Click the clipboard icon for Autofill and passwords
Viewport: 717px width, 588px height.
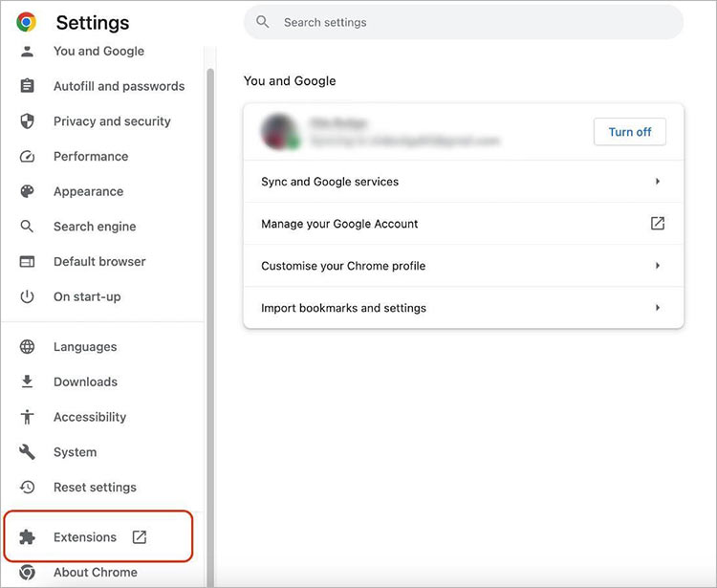pos(27,86)
